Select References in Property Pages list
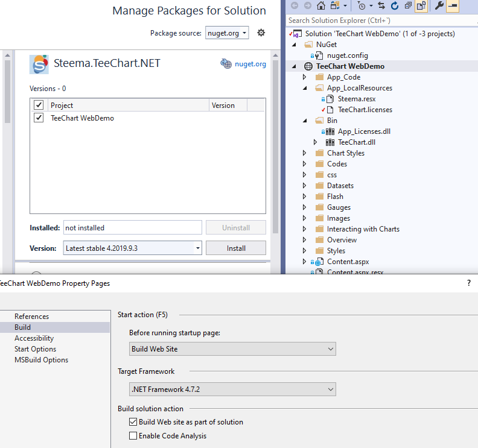 [32, 317]
